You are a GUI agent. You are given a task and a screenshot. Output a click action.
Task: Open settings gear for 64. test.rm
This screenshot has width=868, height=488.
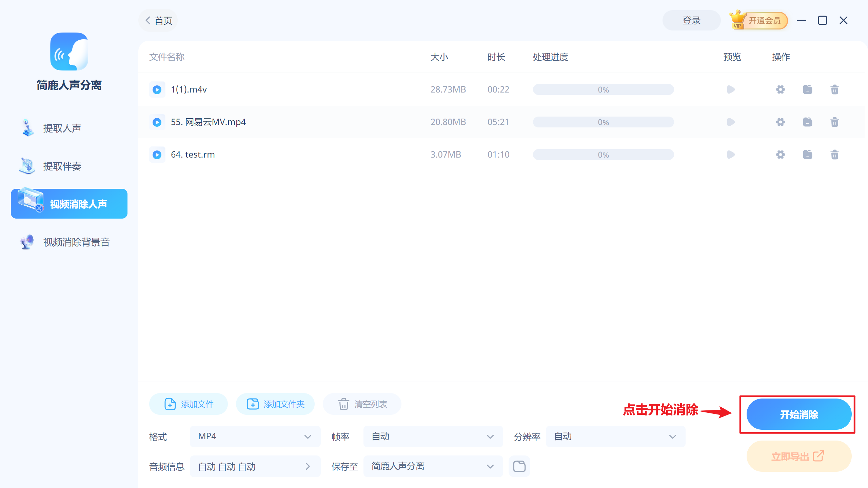click(x=781, y=155)
